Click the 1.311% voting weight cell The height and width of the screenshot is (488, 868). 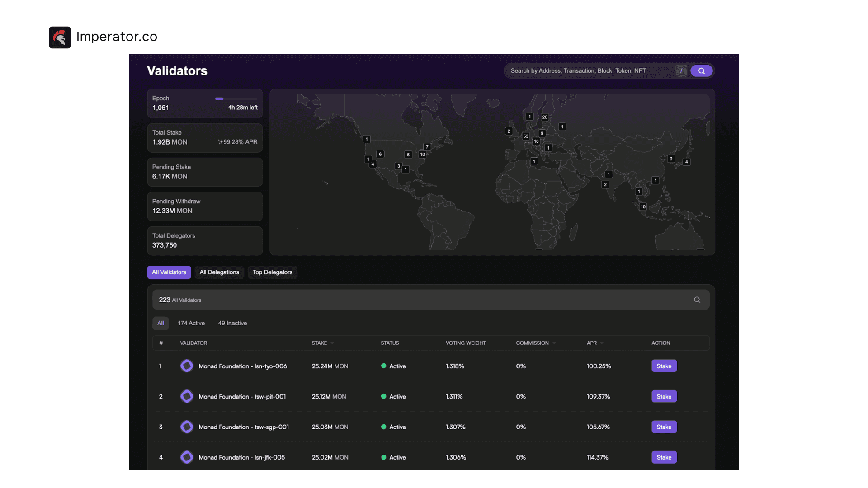[454, 396]
